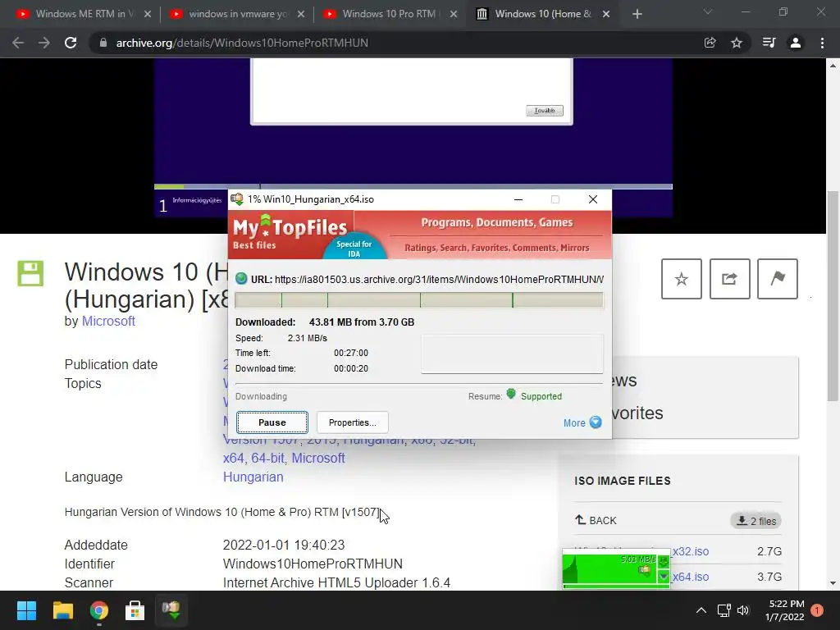Click the share page icon in address bar

point(710,43)
